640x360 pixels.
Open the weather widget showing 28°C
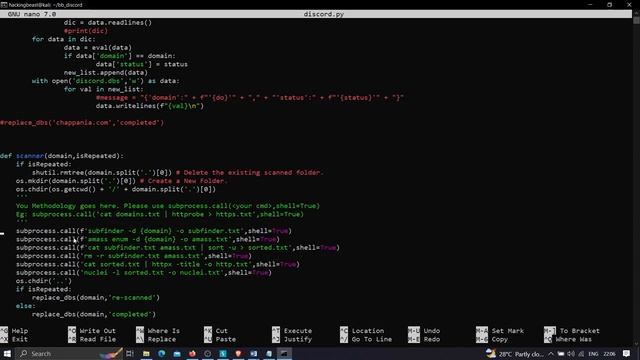pyautogui.click(x=515, y=353)
